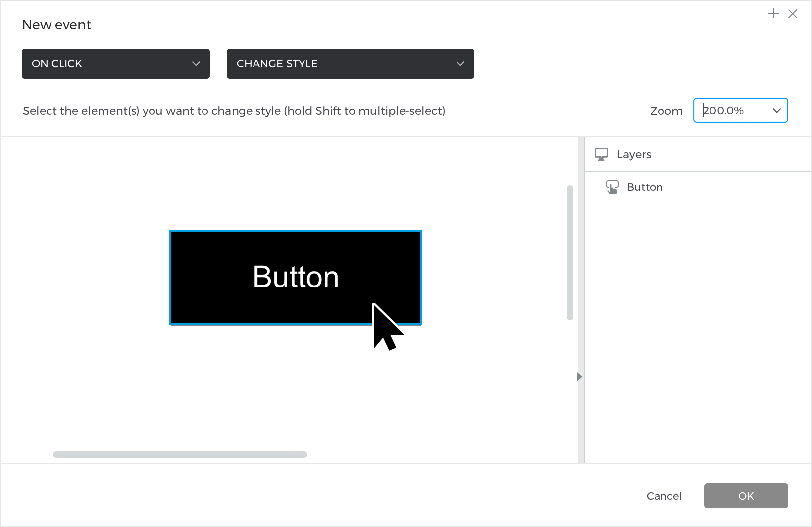
Task: Collapse the Layers panel with the arrow
Action: pos(579,377)
